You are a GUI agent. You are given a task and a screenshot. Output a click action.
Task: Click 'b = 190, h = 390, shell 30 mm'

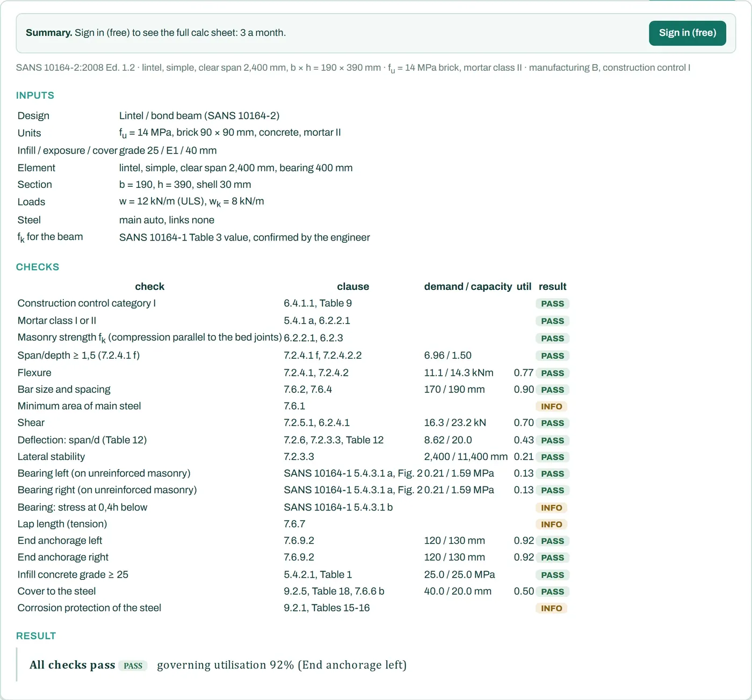(185, 184)
